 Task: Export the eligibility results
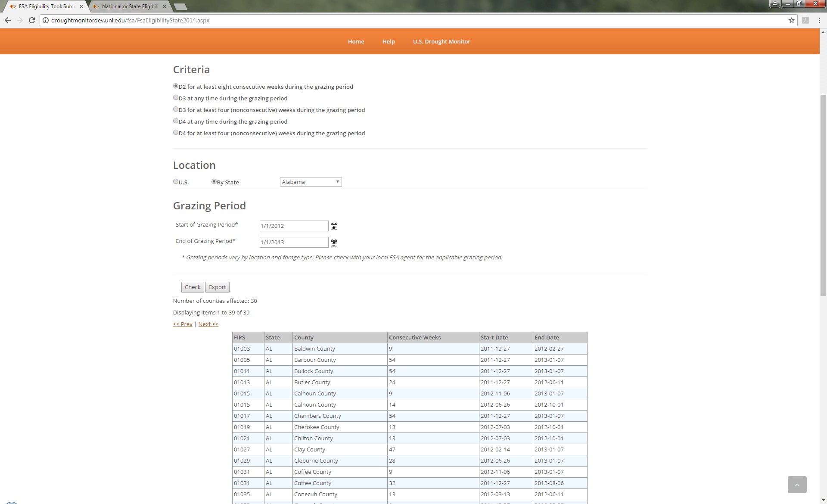pyautogui.click(x=217, y=287)
